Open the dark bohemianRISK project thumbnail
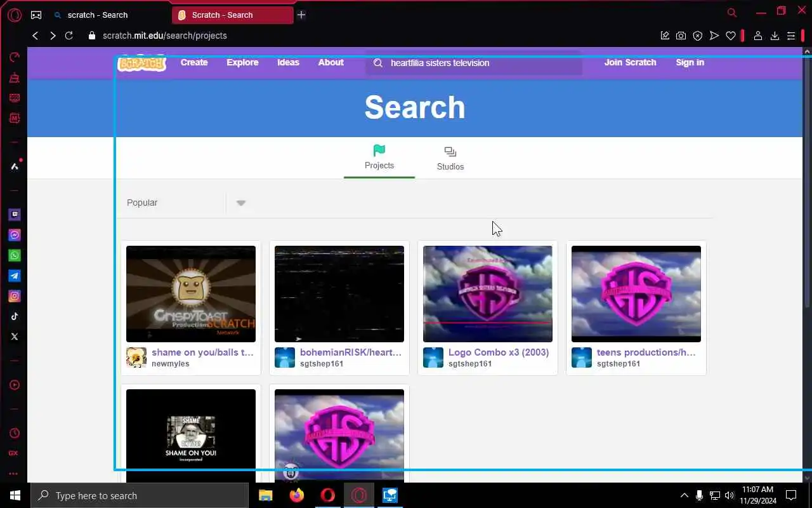Screen dimensions: 812x508 pos(339,294)
